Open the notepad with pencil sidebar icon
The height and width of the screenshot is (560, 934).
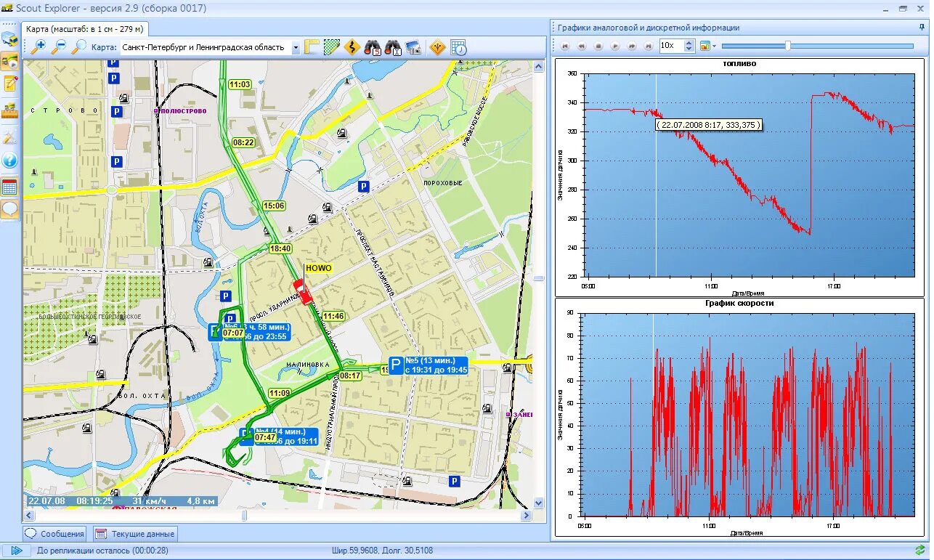pyautogui.click(x=9, y=84)
